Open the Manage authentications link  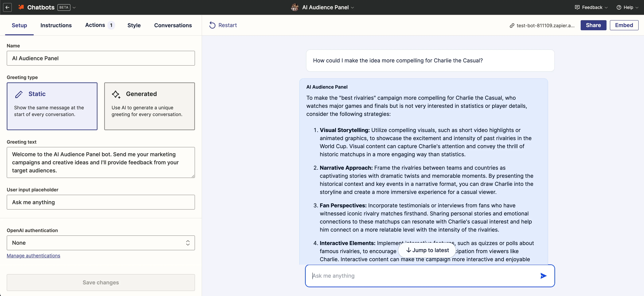(33, 255)
